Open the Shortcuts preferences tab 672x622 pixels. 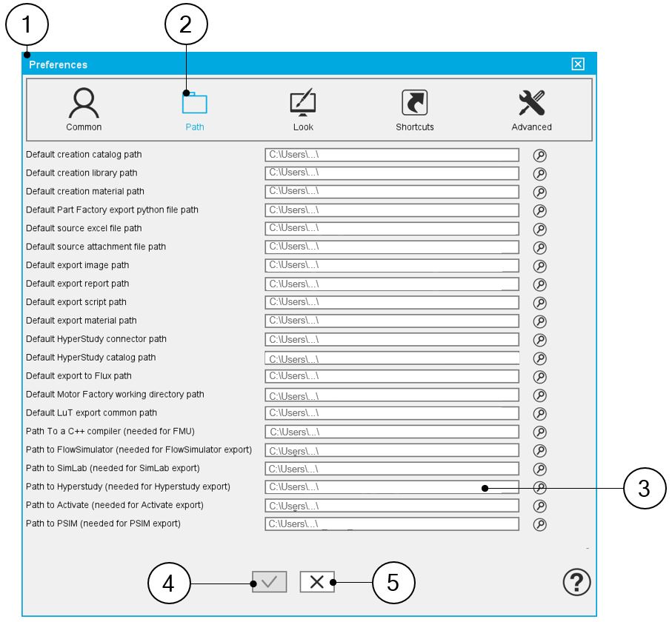coord(414,110)
